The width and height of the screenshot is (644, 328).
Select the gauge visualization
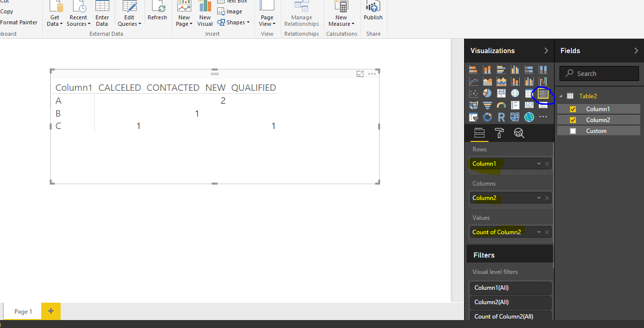coord(501,105)
